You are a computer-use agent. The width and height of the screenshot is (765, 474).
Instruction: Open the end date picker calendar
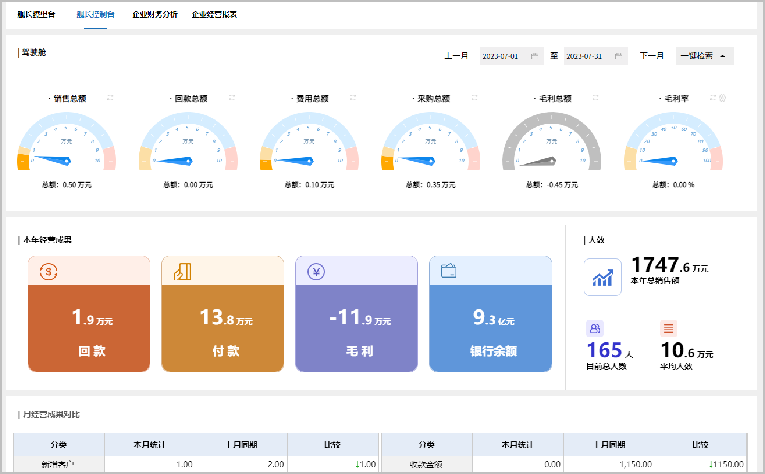(x=620, y=56)
